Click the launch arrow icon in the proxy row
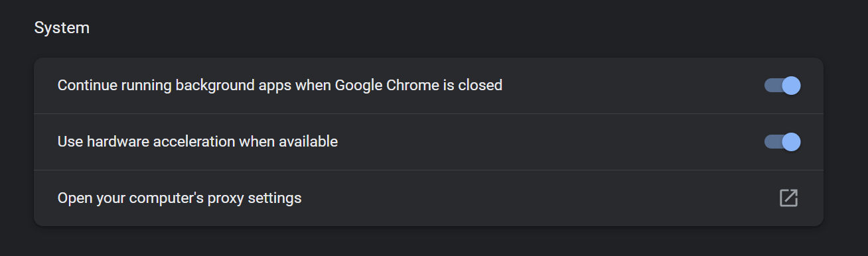The height and width of the screenshot is (256, 868). point(788,198)
